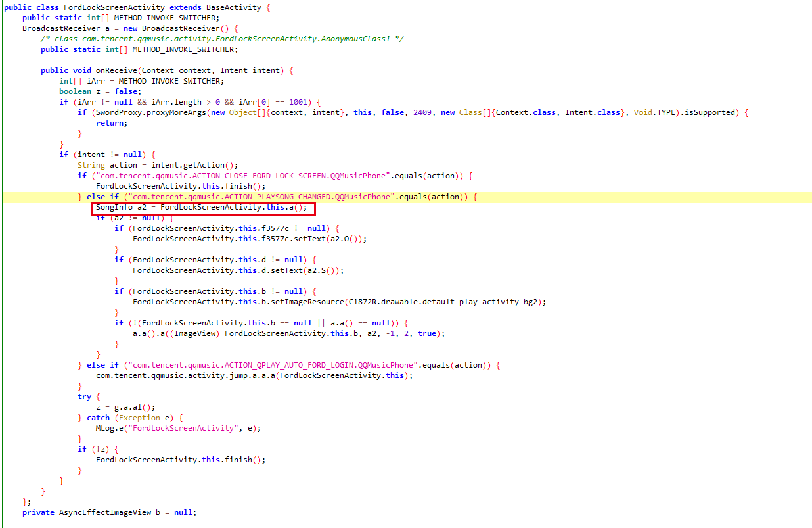Click the 'if (a2 != null) {' line
This screenshot has width=812, height=528.
(x=135, y=218)
